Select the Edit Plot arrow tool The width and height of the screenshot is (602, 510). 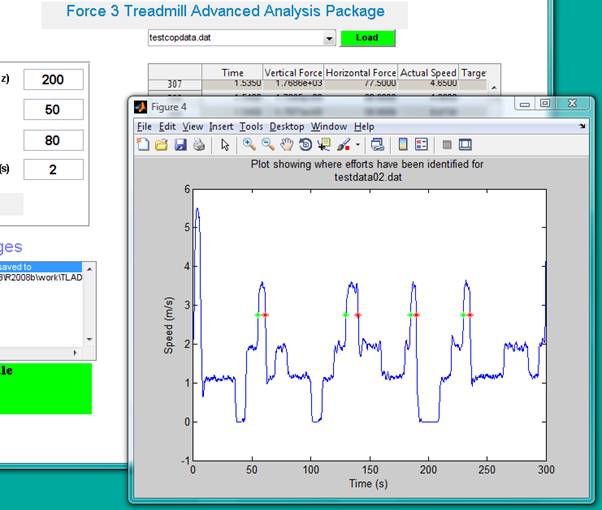(x=224, y=145)
